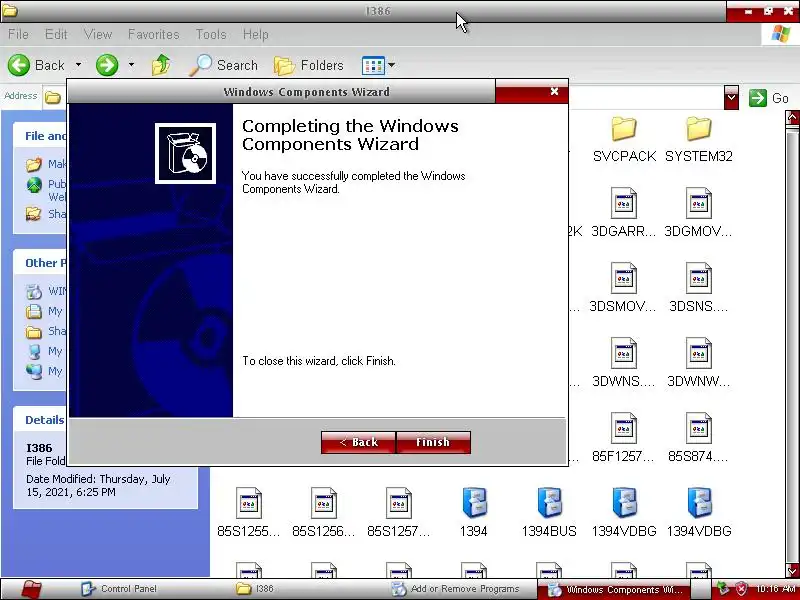Open the Tools menu
Viewport: 800px width, 600px height.
[211, 34]
